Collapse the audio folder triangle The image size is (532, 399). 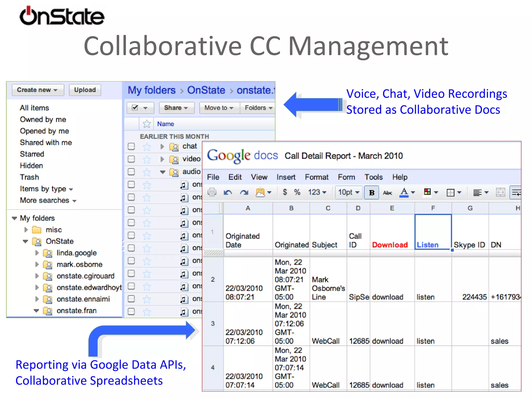tap(163, 172)
